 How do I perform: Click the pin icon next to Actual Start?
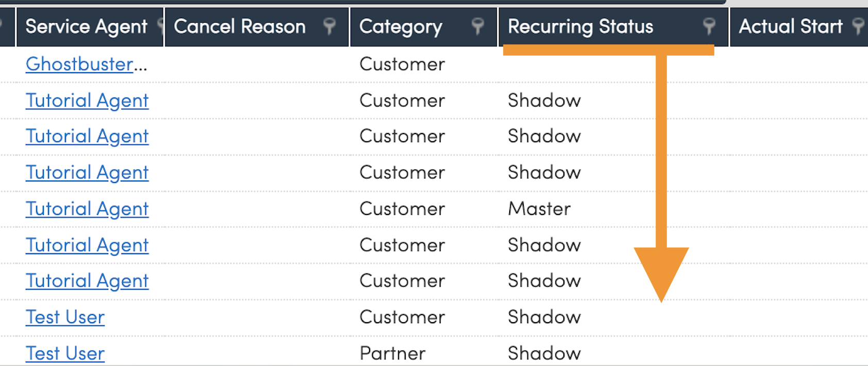[858, 26]
